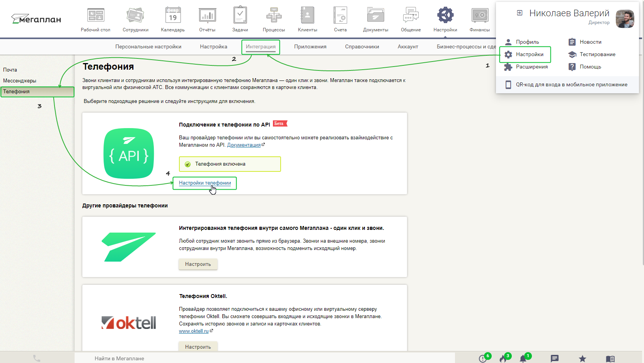Select Настройки in user menu
644x363 pixels.
pyautogui.click(x=524, y=54)
